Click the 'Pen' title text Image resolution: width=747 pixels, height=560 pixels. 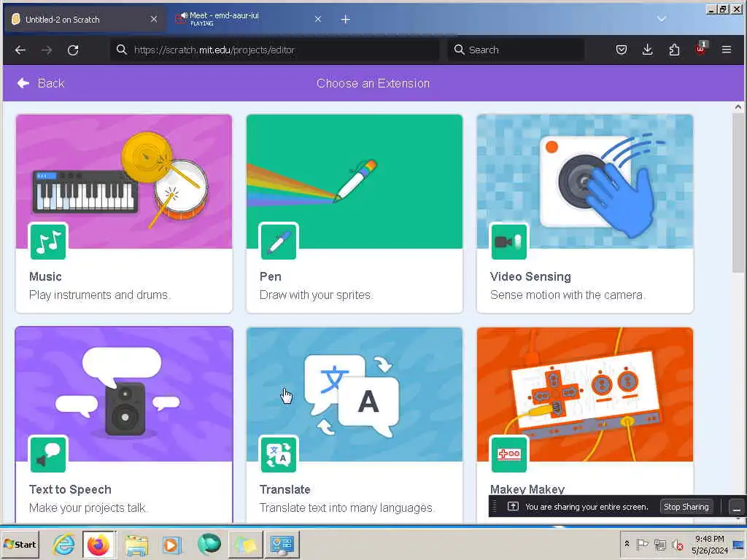(x=271, y=276)
